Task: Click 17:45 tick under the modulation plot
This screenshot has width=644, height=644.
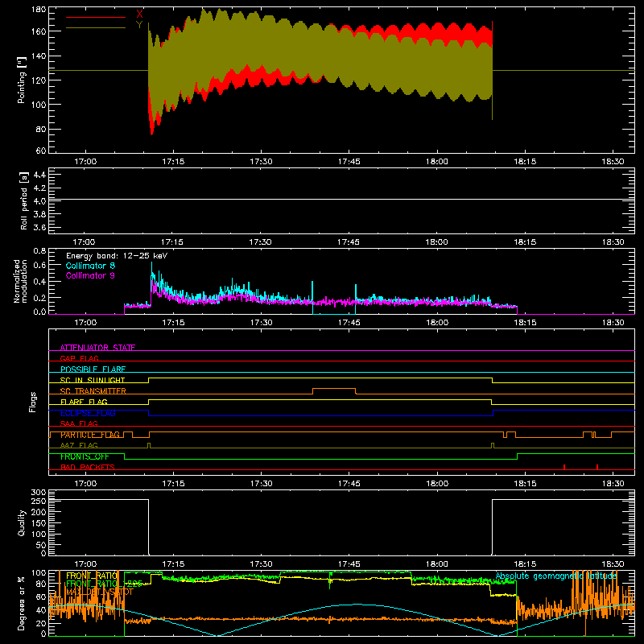Action: (x=349, y=323)
